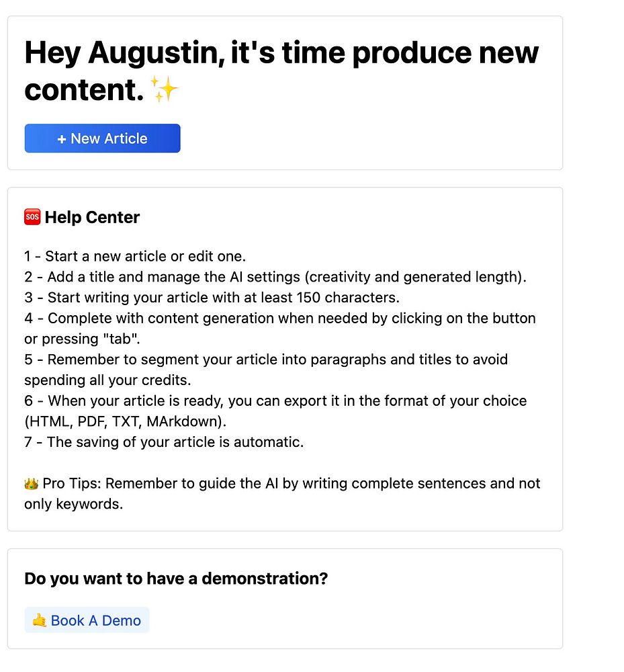624x672 pixels.
Task: Click the sparkles emoji after content
Action: [164, 89]
